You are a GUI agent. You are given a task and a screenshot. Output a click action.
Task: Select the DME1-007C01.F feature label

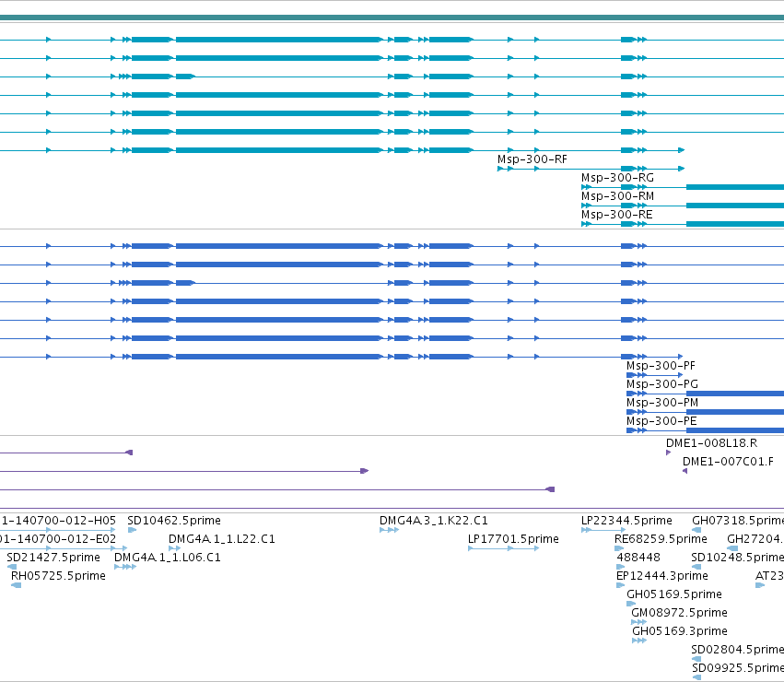click(x=728, y=462)
